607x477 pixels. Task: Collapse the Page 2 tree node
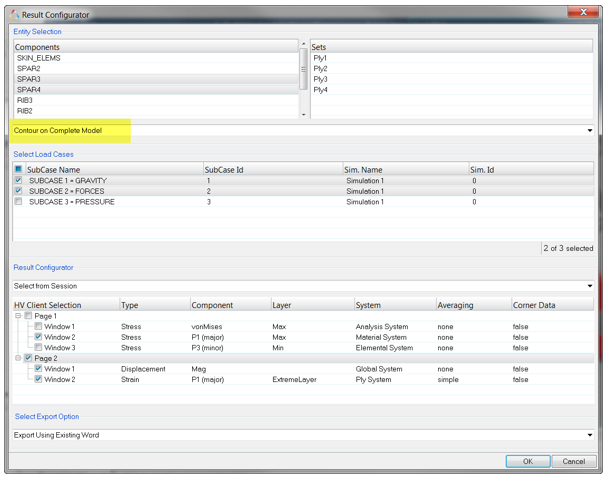(x=17, y=358)
